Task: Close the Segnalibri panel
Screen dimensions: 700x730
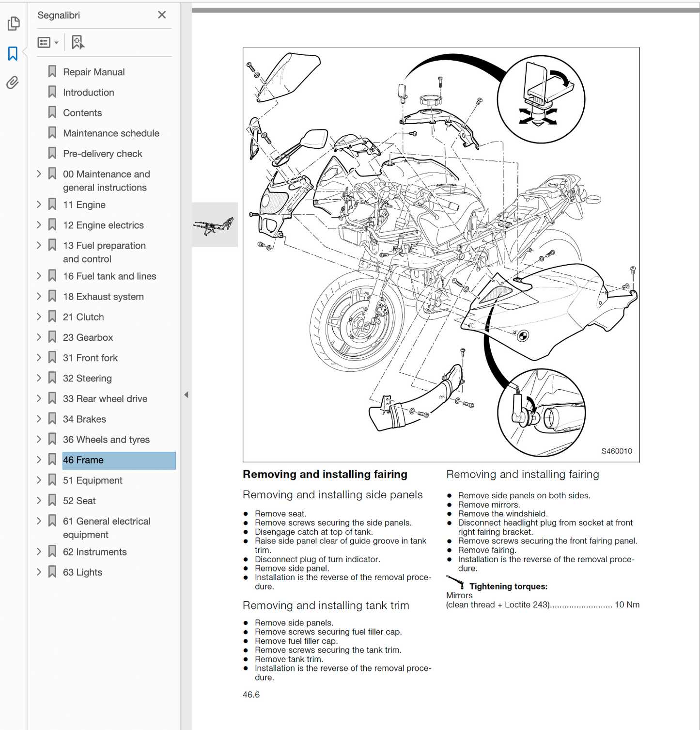Action: tap(162, 15)
